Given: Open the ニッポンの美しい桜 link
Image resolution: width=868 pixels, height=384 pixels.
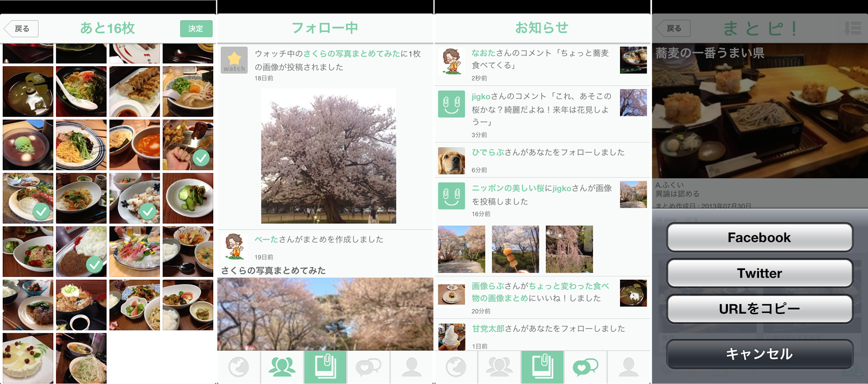Looking at the screenshot, I should [508, 188].
